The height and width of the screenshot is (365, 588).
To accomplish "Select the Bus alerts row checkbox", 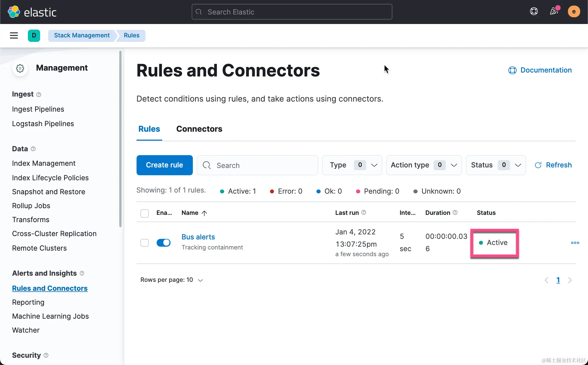I will 145,243.
